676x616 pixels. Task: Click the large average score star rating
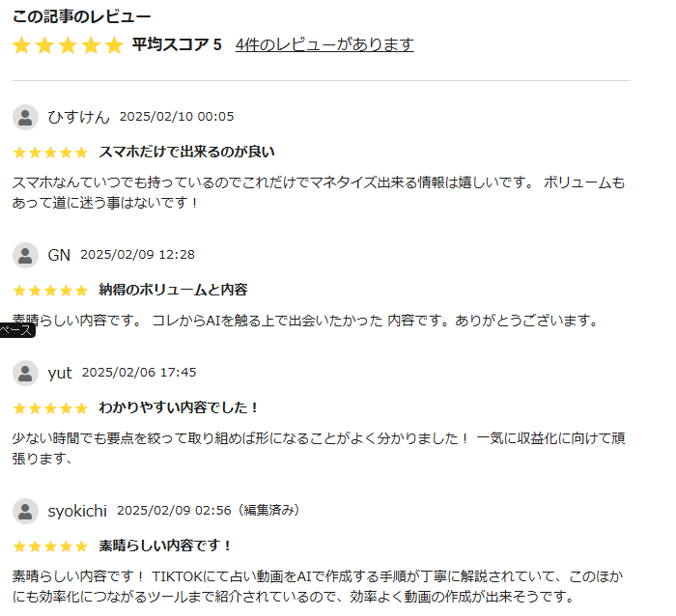tap(69, 45)
